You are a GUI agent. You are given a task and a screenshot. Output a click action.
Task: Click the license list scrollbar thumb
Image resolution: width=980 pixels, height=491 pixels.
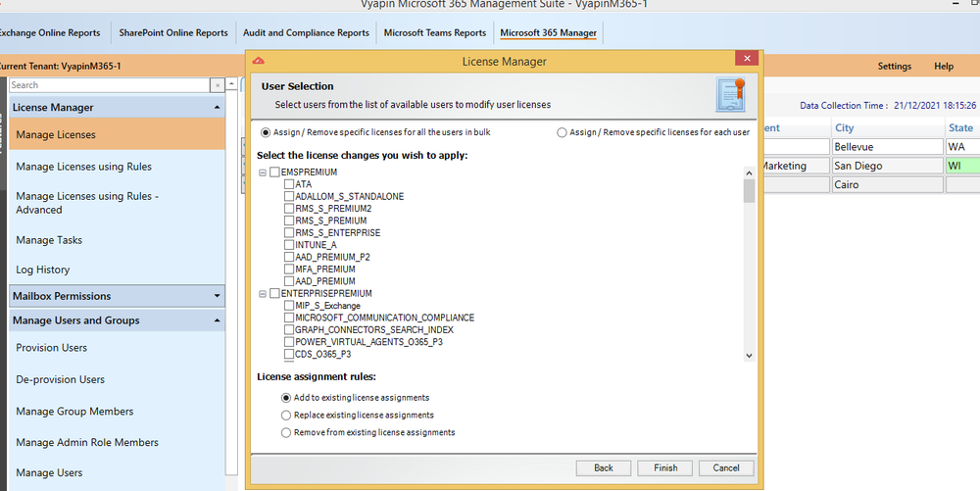pyautogui.click(x=749, y=191)
